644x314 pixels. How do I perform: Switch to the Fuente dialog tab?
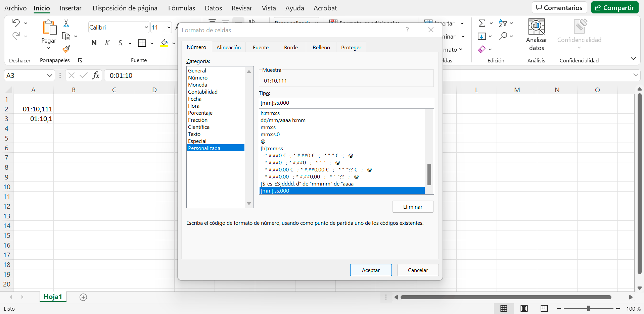(261, 48)
